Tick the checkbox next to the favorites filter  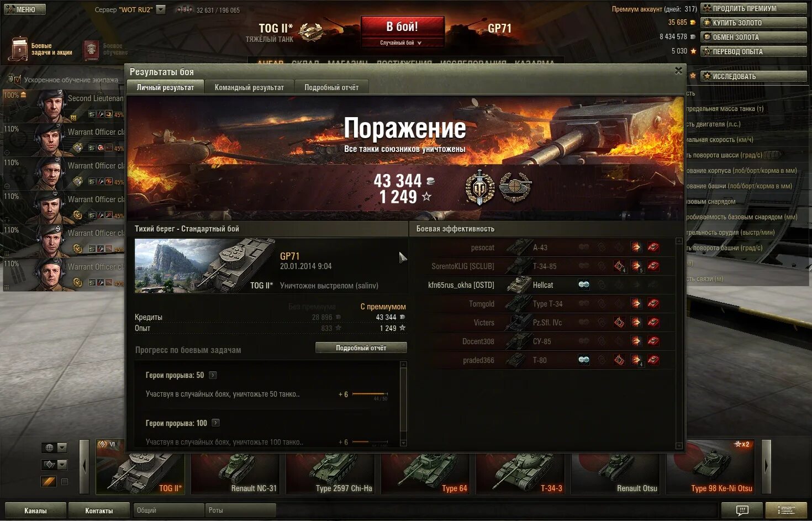(64, 482)
